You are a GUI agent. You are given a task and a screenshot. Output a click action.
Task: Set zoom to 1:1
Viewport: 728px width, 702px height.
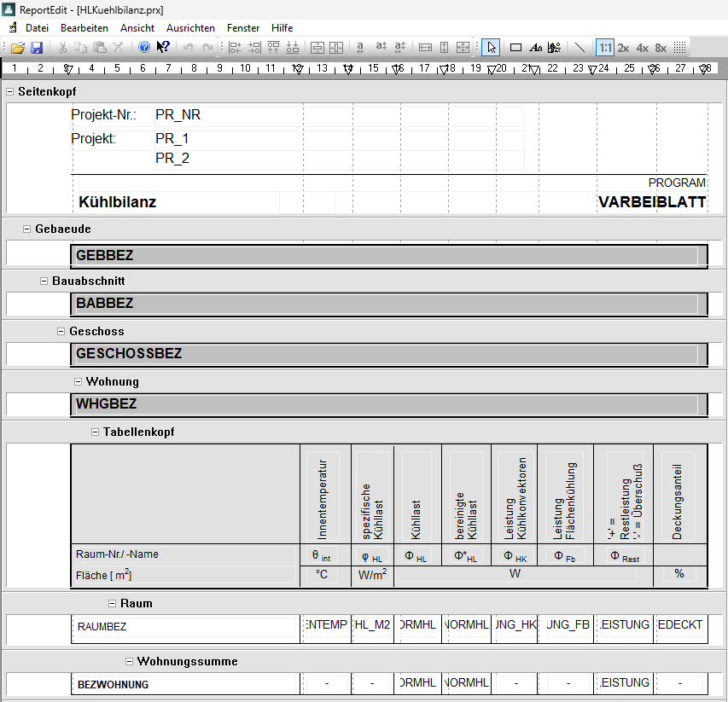coord(605,47)
